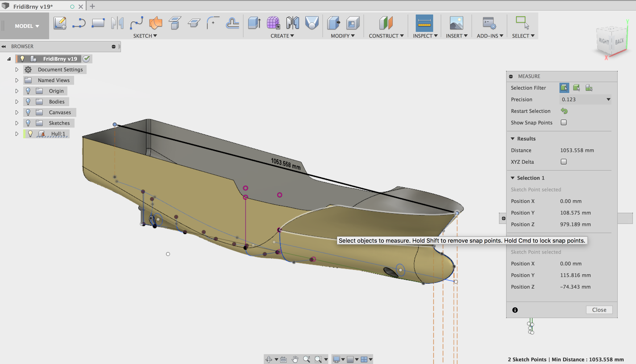This screenshot has height=364, width=636.
Task: Open the MODEL workspace switcher
Action: coord(27,26)
